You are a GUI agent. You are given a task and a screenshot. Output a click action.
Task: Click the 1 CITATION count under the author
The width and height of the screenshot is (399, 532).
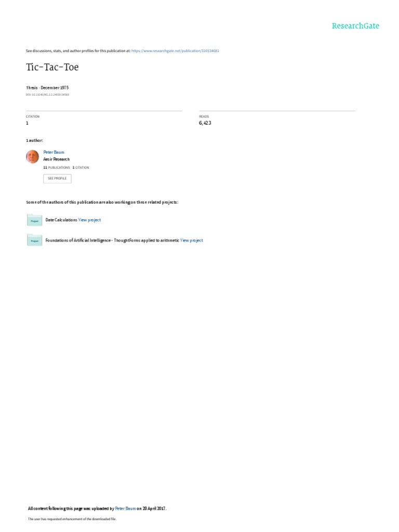tap(81, 168)
